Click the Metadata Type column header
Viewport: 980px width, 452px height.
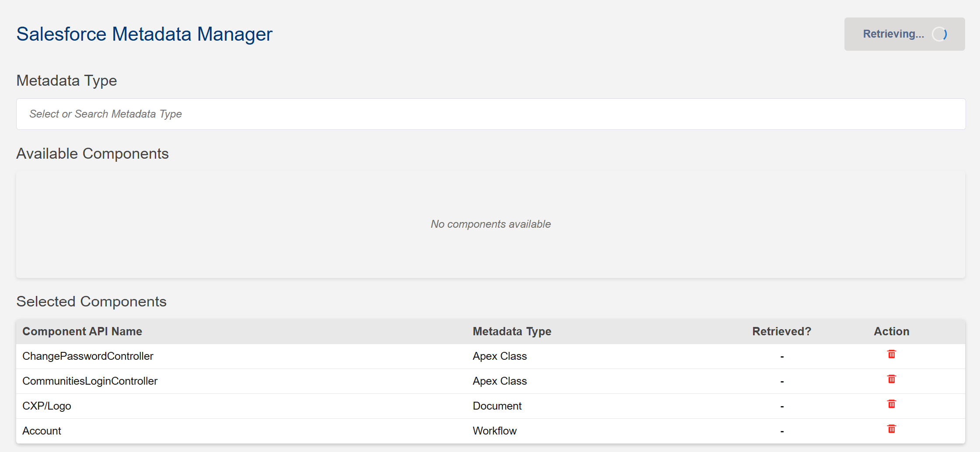pos(512,331)
